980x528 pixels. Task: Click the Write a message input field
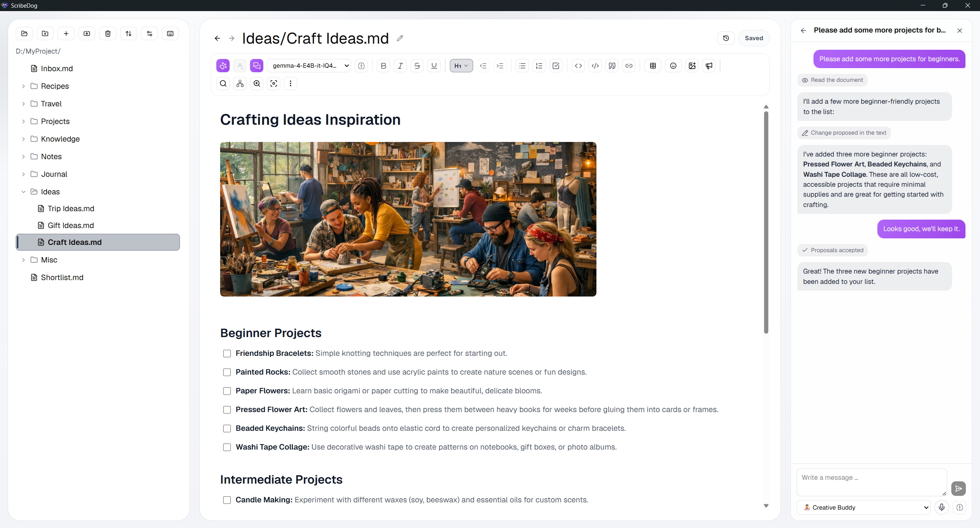[x=872, y=482]
